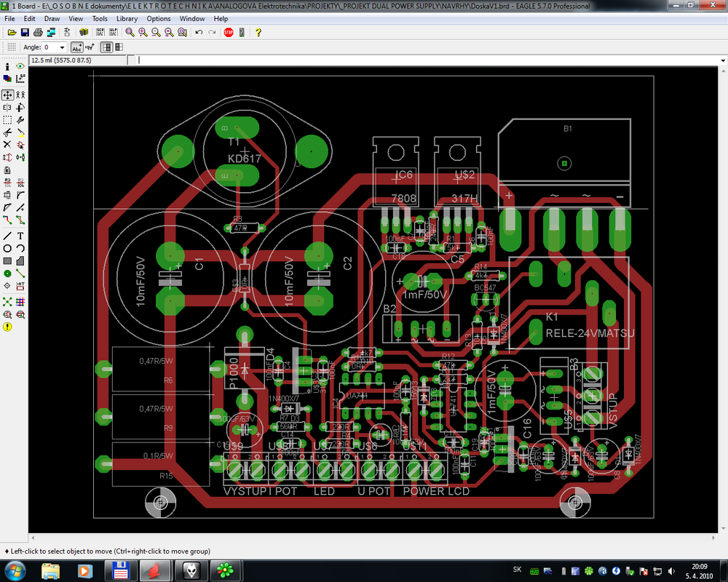Screen dimensions: 728x582
Task: Execute a script file (SCR)
Action: [x=100, y=32]
